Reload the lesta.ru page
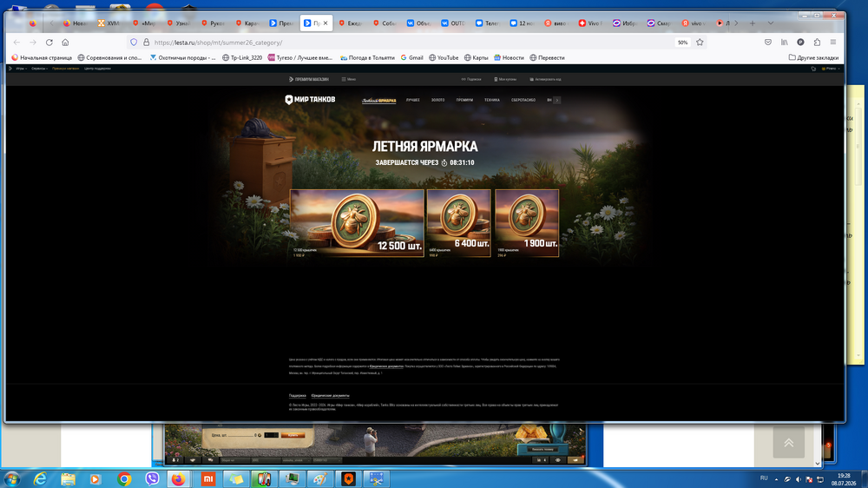Viewport: 868px width, 488px height. click(49, 42)
